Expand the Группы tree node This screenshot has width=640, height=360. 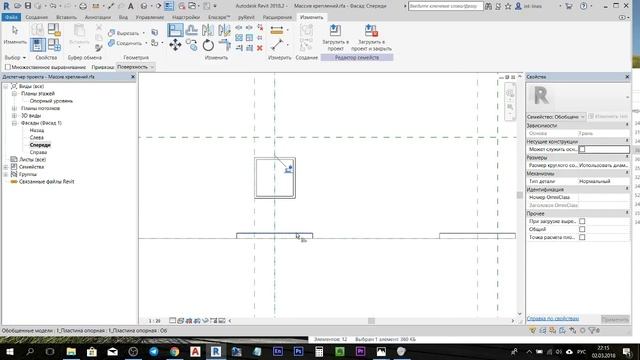point(6,174)
